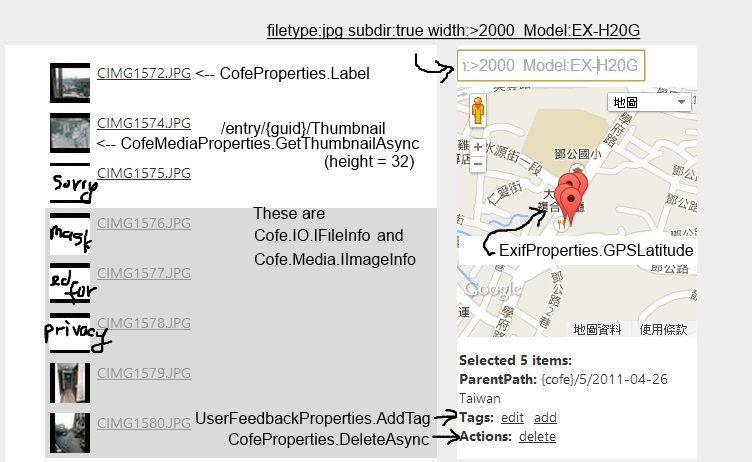This screenshot has height=462, width=752.
Task: Click the Street View pegman icon
Action: click(x=478, y=110)
